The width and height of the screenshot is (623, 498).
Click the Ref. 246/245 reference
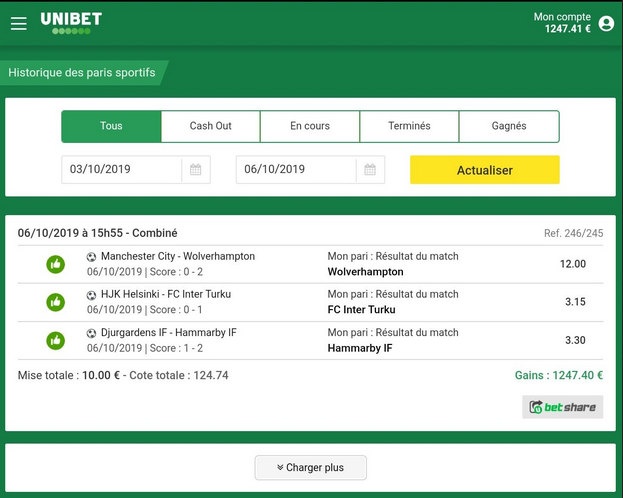[x=574, y=233]
